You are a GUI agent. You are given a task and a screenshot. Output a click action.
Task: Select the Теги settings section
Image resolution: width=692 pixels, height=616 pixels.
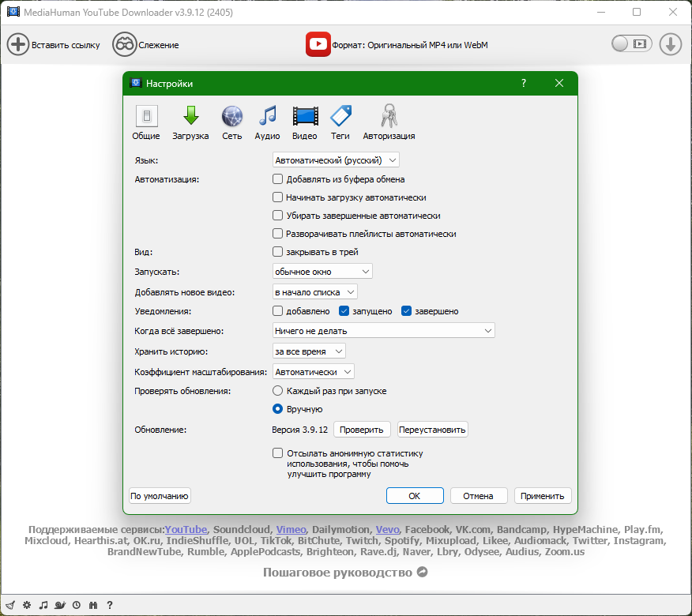(x=340, y=121)
